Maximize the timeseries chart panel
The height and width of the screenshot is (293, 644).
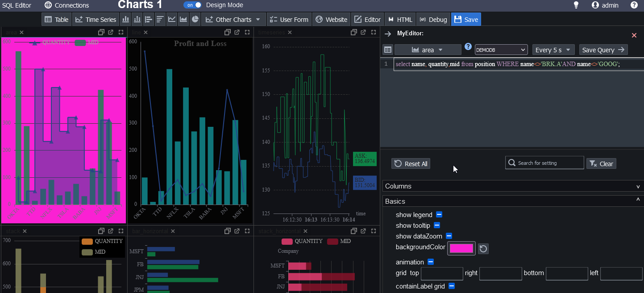(x=374, y=32)
